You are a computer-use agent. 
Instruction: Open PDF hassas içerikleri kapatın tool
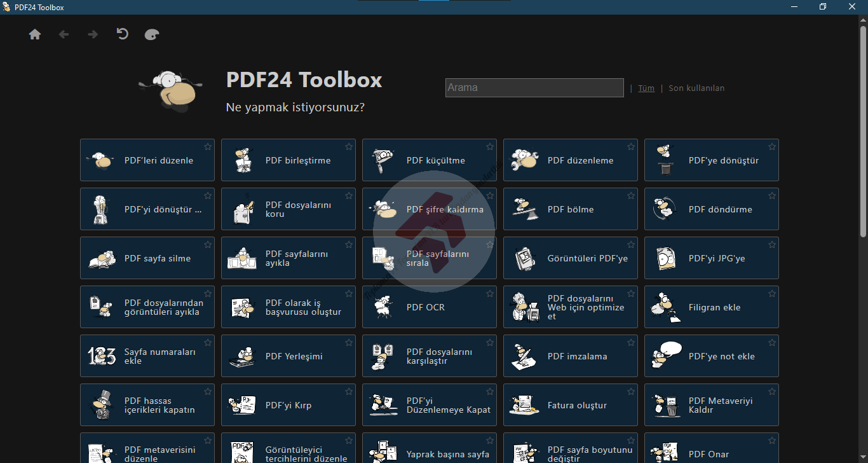point(147,405)
